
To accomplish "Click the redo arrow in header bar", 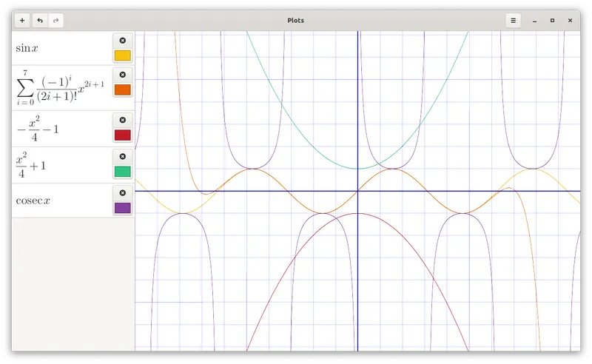I will click(55, 21).
